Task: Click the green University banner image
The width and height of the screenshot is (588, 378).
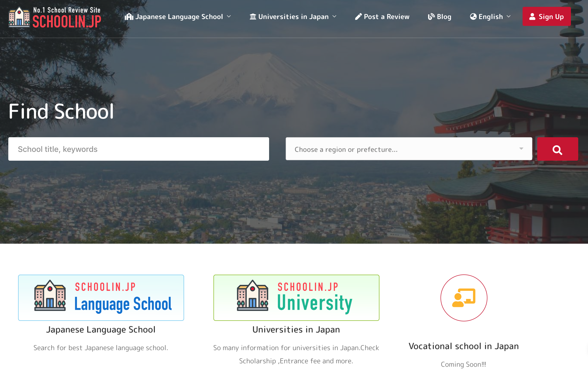Action: [296, 297]
